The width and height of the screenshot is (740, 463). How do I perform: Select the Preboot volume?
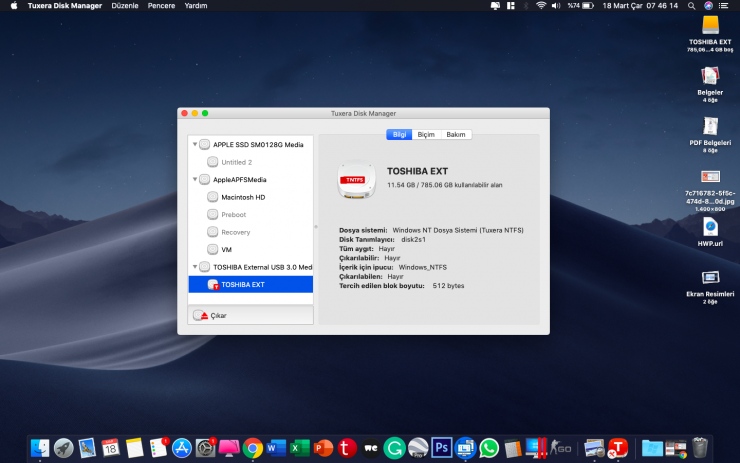pos(250,214)
